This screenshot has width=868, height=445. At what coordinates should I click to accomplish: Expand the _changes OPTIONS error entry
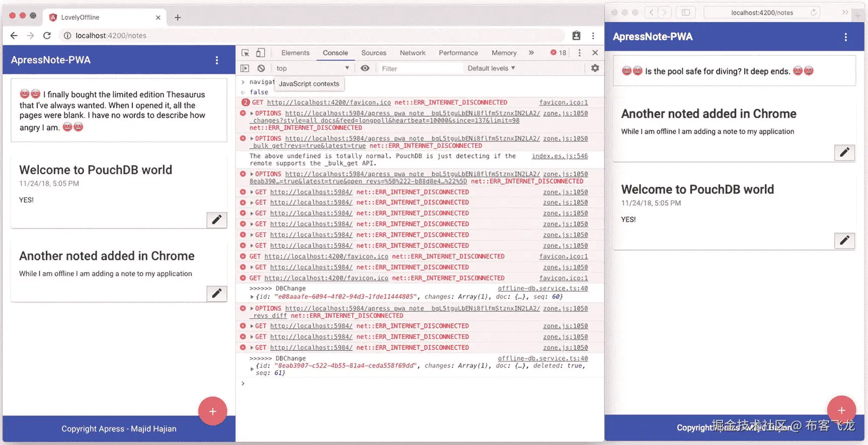[252, 114]
